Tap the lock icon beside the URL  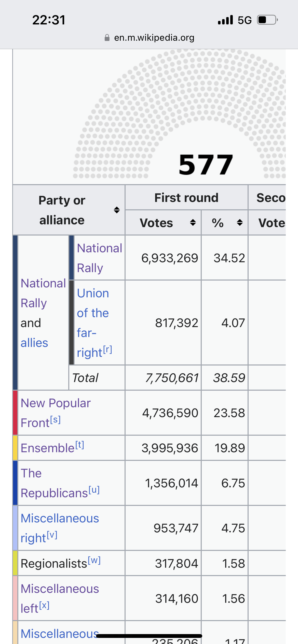tap(107, 38)
